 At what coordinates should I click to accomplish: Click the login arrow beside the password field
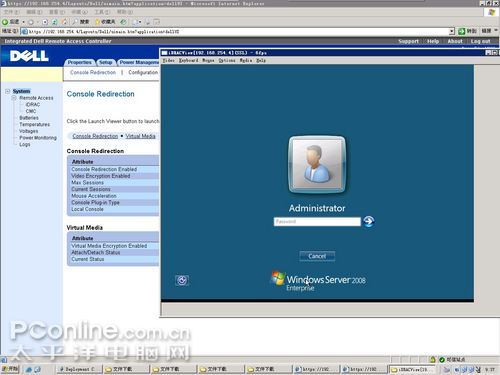click(x=368, y=221)
